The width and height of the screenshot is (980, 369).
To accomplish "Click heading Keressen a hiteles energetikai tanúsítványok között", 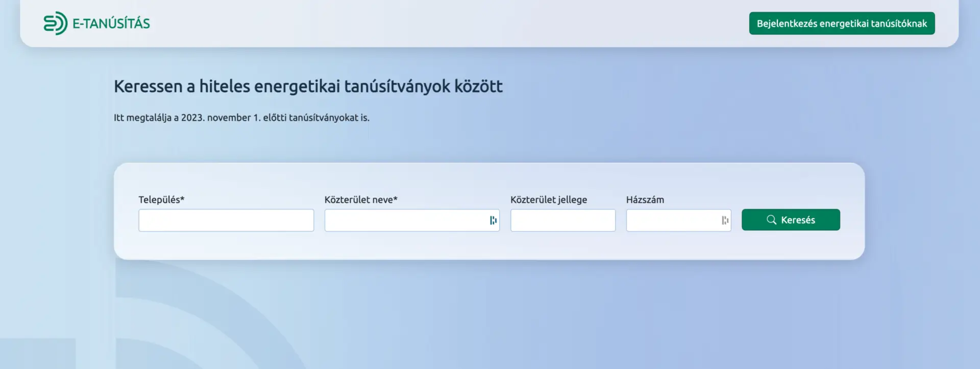I will [x=308, y=86].
